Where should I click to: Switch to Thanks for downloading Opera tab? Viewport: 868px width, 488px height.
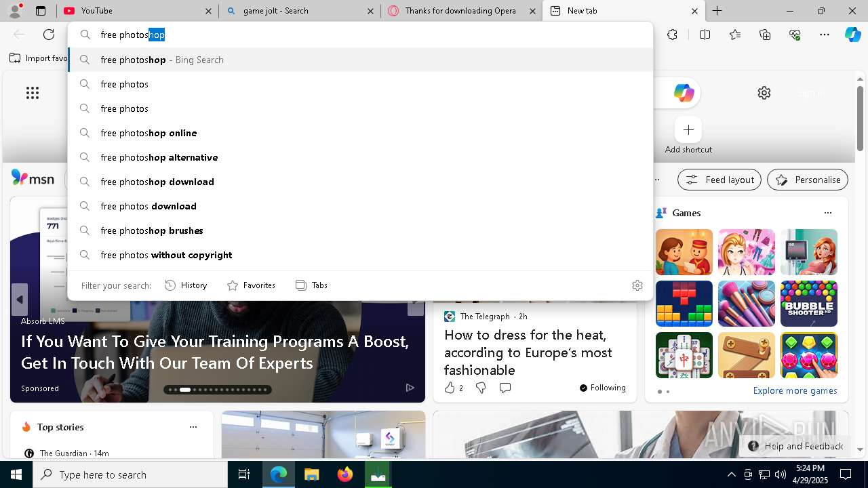click(462, 11)
